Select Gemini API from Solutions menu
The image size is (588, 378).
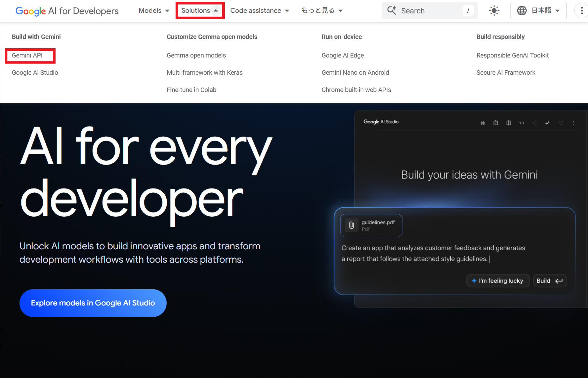click(27, 56)
